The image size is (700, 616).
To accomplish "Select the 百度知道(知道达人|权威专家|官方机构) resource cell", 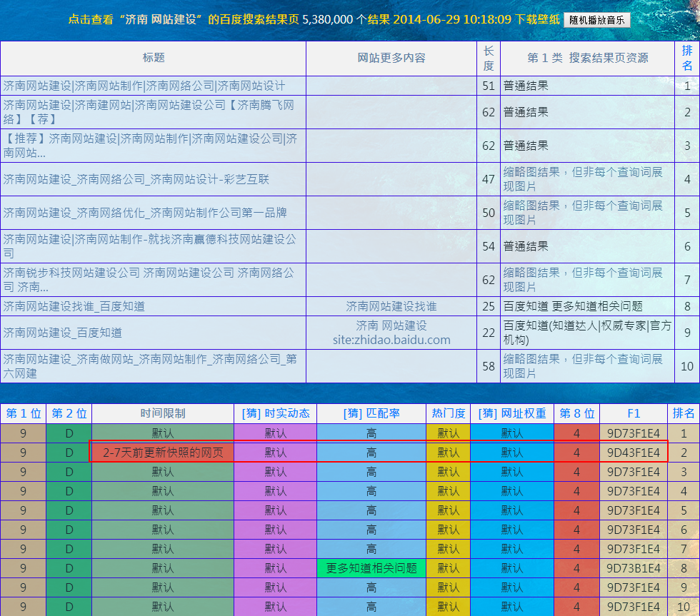I will (587, 333).
